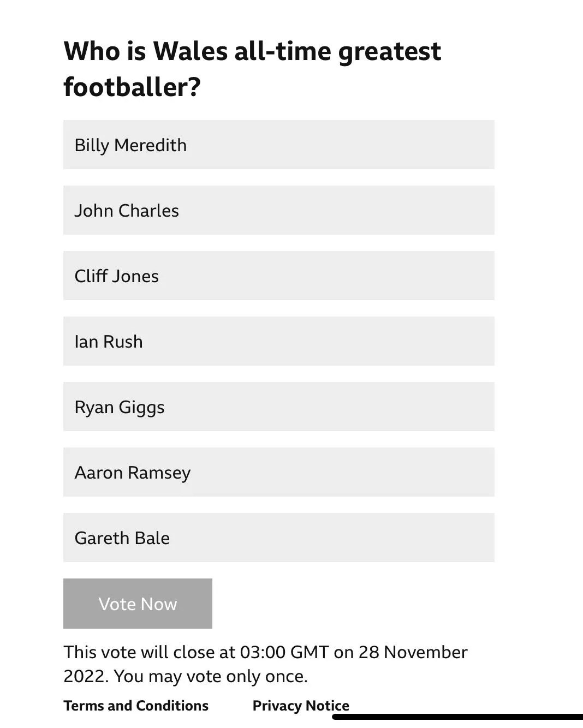The image size is (583, 728).
Task: Click the "28 November" date text
Action: (413, 652)
